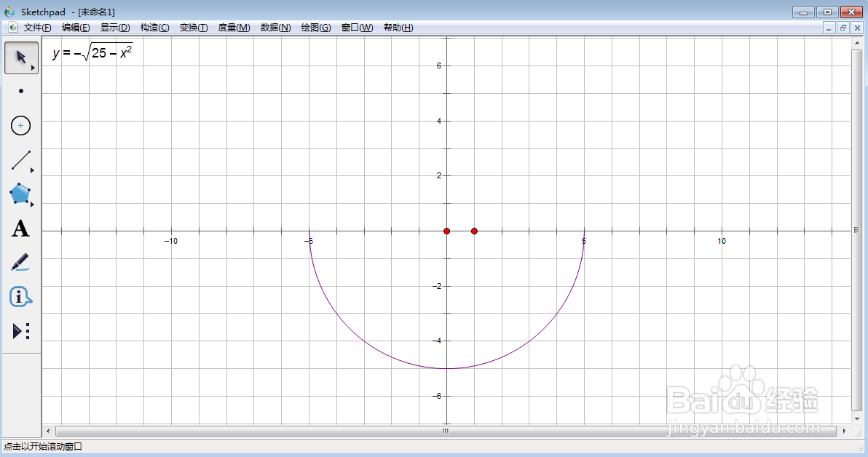This screenshot has width=868, height=457.
Task: Open the 编辑(E) menu
Action: pyautogui.click(x=76, y=28)
